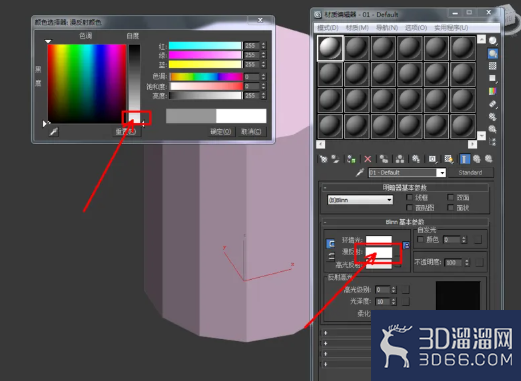Click the sample slots scroll-up arrow
Image resolution: width=521 pixels, height=381 pixels.
click(x=481, y=40)
